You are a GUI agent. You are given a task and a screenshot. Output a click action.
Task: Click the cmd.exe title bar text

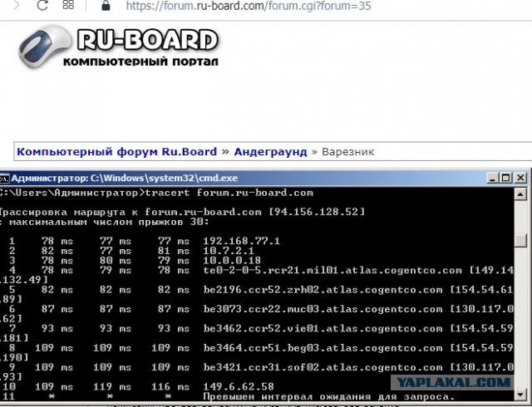coord(125,178)
